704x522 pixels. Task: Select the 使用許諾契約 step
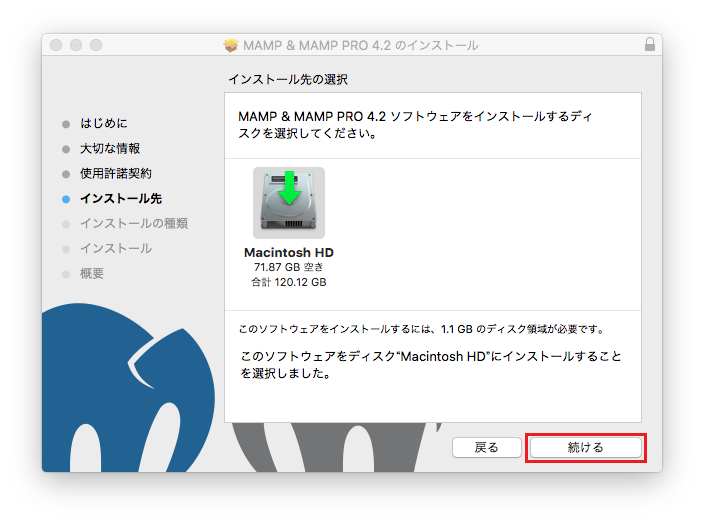tap(116, 174)
